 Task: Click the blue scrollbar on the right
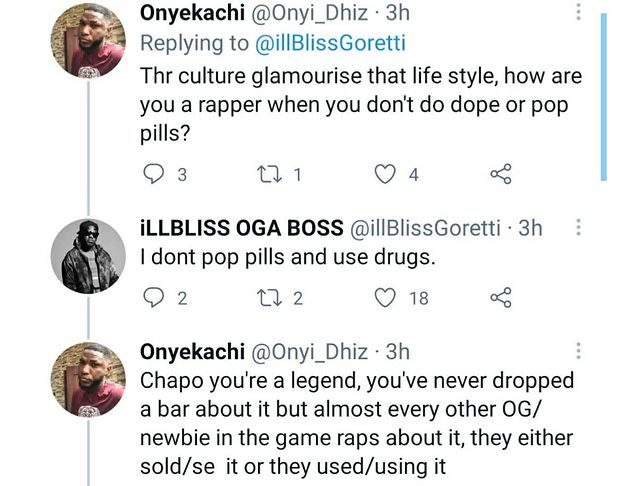coord(604,95)
